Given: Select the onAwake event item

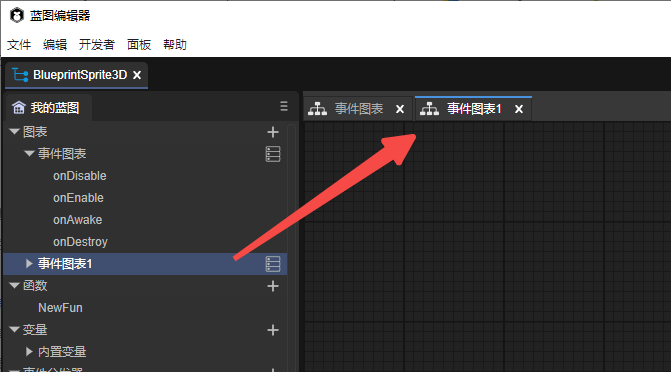Looking at the screenshot, I should (77, 220).
